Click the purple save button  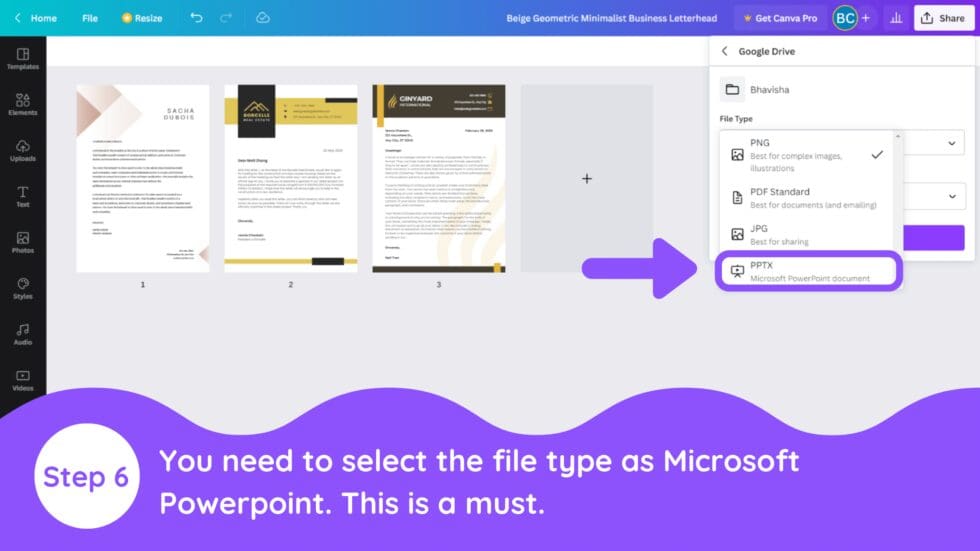click(934, 238)
